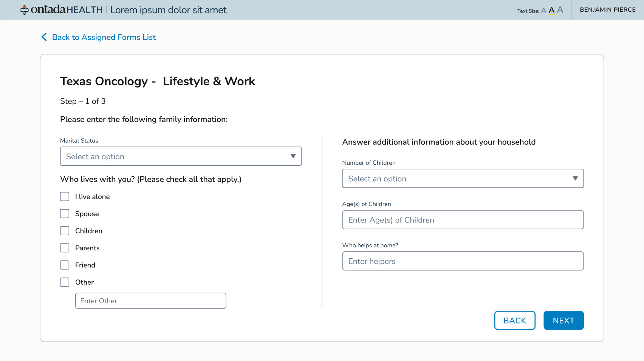Click the Text Size label
Image resolution: width=644 pixels, height=361 pixels.
pyautogui.click(x=528, y=11)
